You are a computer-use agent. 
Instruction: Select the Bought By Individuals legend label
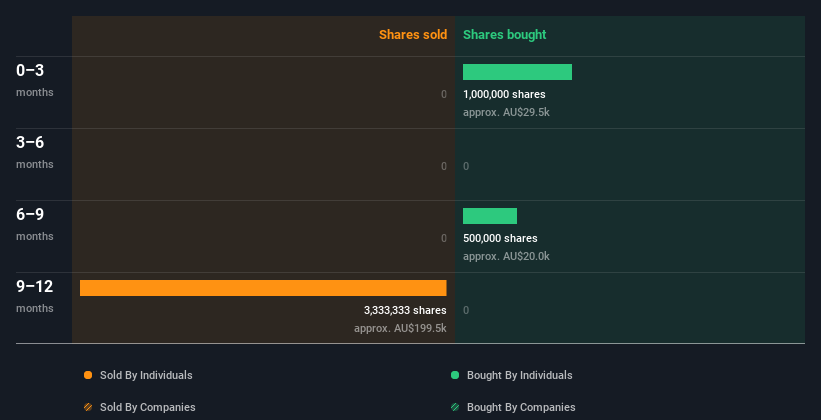point(519,375)
